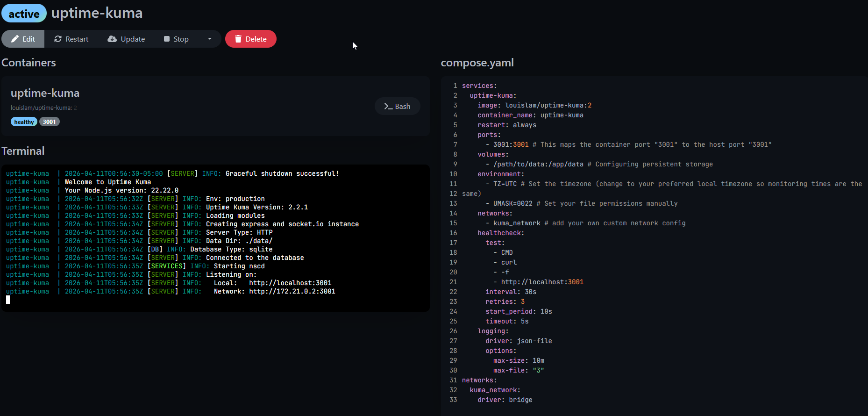The height and width of the screenshot is (416, 868).
Task: Click the 'Graceful shutdown successful!' log line
Action: click(172, 173)
